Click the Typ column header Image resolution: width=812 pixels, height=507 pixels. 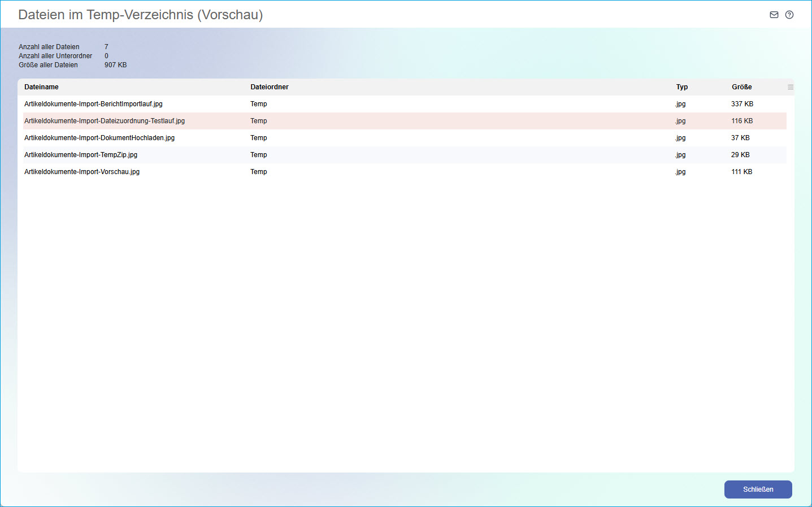[682, 87]
